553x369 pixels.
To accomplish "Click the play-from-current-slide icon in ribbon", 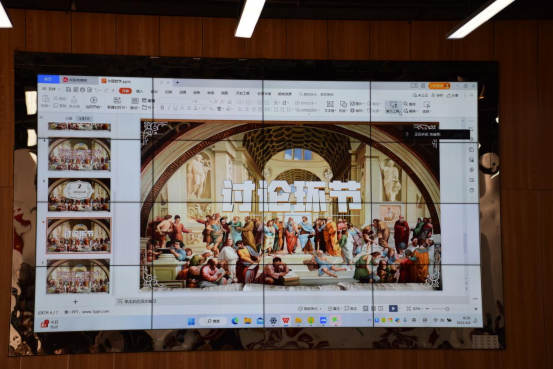I will [93, 100].
